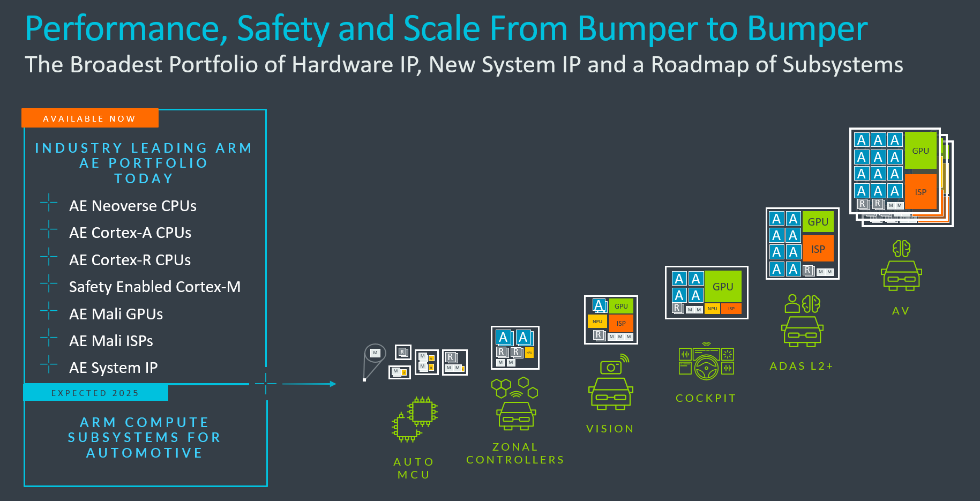980x501 pixels.
Task: Select the Vision car camera icon
Action: pos(610,386)
